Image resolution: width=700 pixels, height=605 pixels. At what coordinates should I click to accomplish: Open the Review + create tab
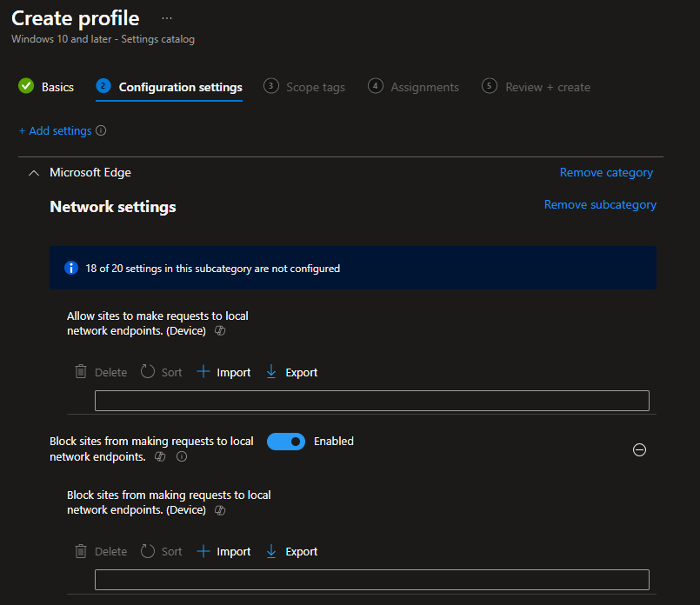coord(537,87)
